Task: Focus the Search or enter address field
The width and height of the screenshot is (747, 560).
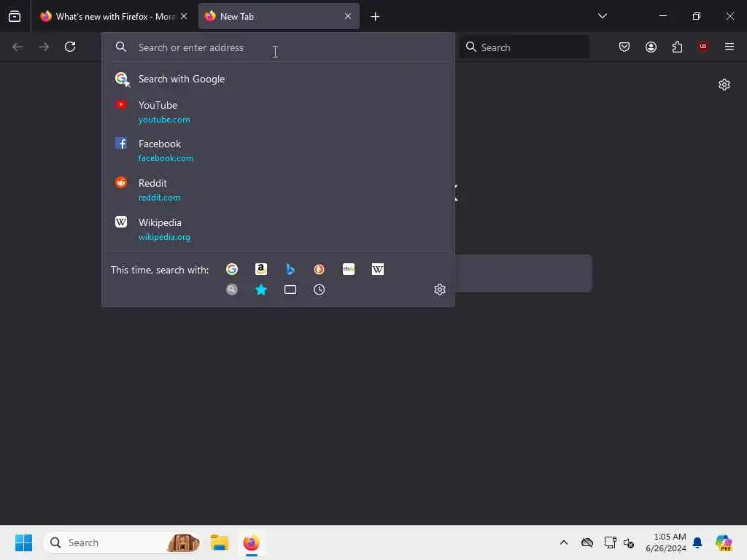Action: [278, 47]
